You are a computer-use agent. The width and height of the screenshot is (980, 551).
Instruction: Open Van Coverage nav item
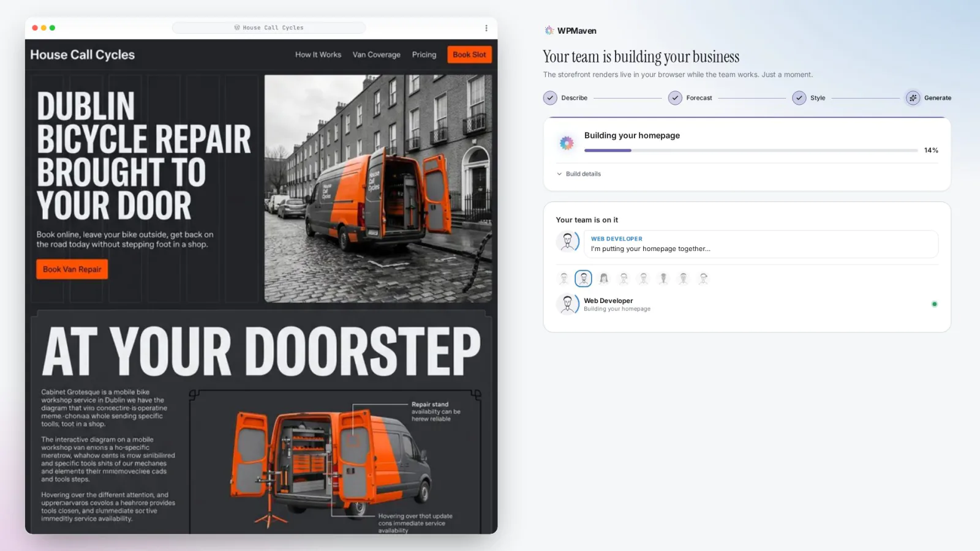376,54
